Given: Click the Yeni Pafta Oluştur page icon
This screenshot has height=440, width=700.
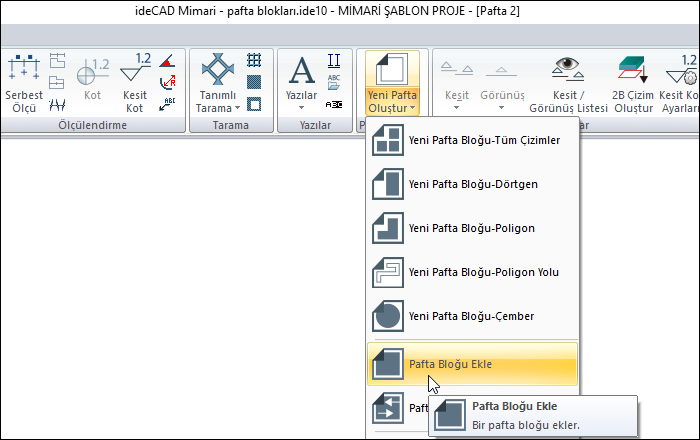Looking at the screenshot, I should pos(392,69).
